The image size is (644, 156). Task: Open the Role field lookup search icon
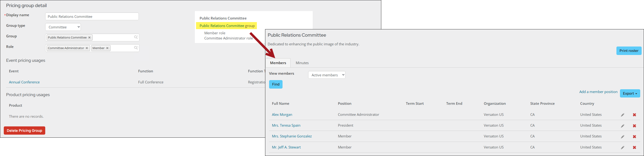pyautogui.click(x=136, y=48)
